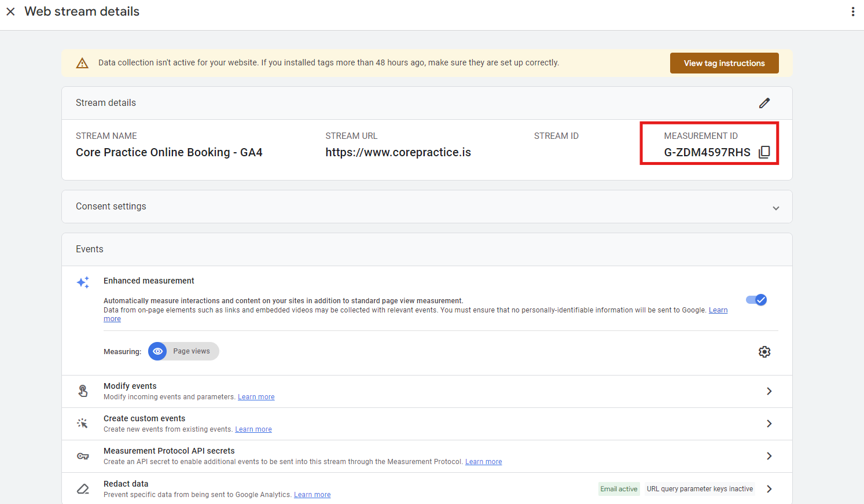
Task: Open Learn more link for Redact data
Action: coord(312,495)
